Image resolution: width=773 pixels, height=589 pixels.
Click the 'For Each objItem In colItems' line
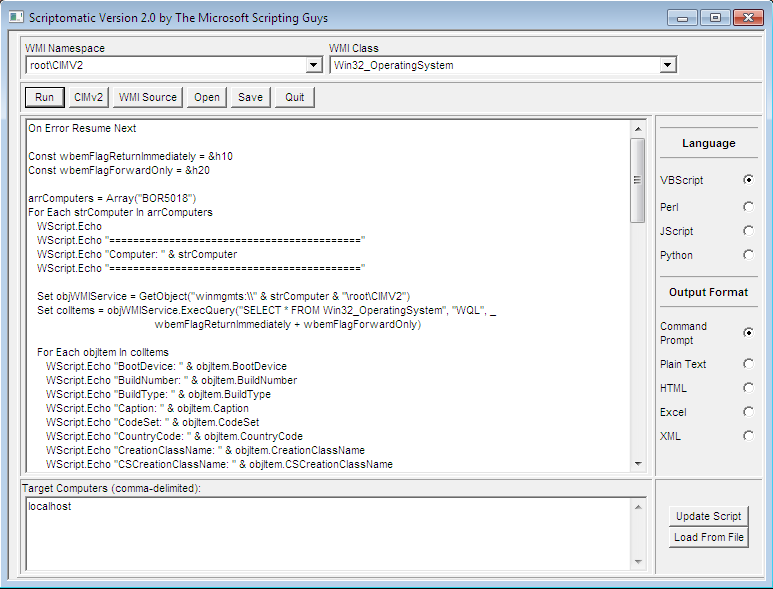[x=103, y=352]
